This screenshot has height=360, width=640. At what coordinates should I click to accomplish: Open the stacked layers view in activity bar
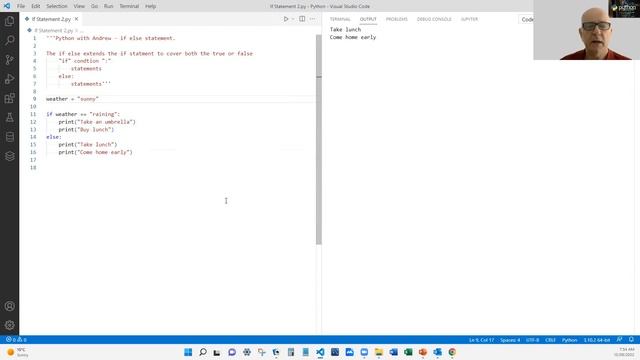click(9, 156)
